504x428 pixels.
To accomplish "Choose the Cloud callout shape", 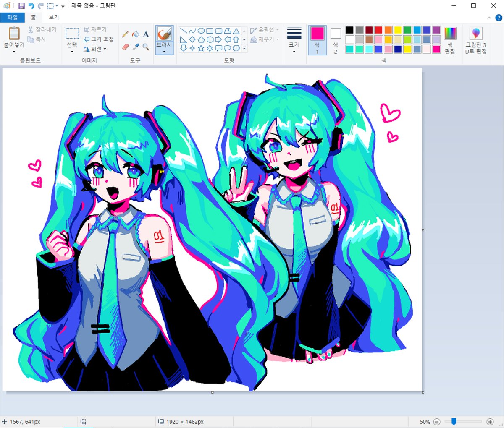I will point(236,48).
